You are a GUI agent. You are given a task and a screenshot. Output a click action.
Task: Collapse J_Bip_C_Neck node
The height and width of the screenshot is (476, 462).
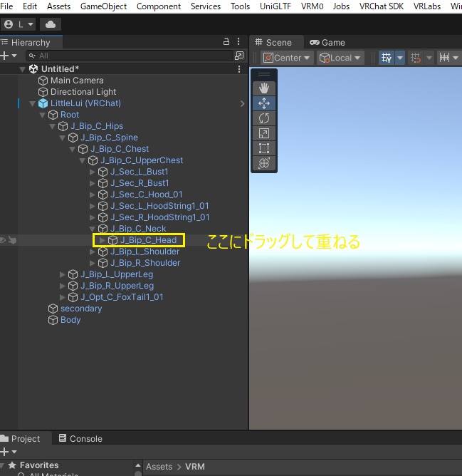[x=93, y=229]
